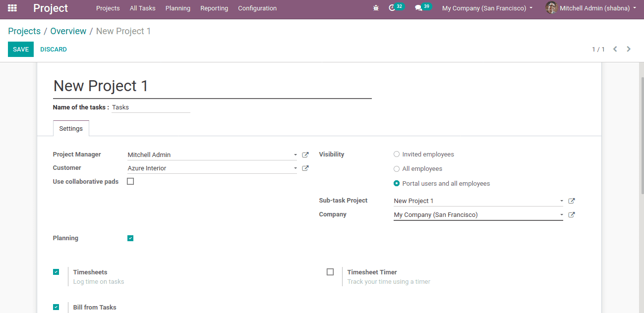Enable the Timesheet Timer checkbox
Screen dimensions: 644x313
tap(330, 272)
